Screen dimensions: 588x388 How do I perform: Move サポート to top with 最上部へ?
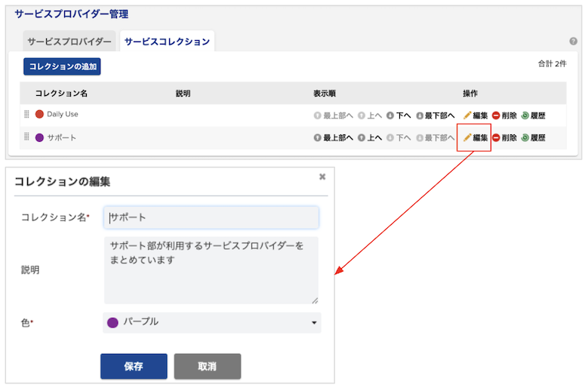pyautogui.click(x=334, y=137)
